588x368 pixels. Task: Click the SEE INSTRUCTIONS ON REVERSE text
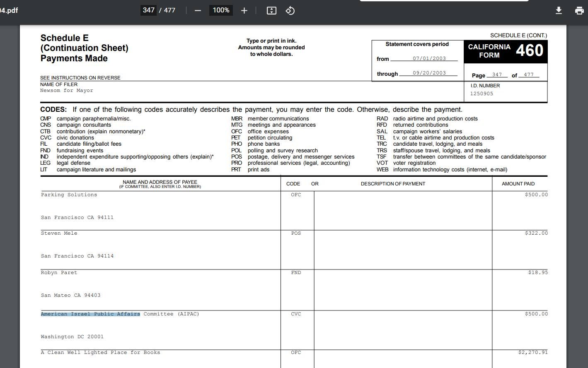pos(80,78)
